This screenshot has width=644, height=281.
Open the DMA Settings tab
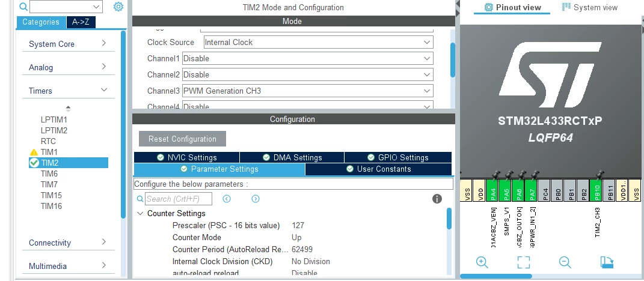click(292, 157)
